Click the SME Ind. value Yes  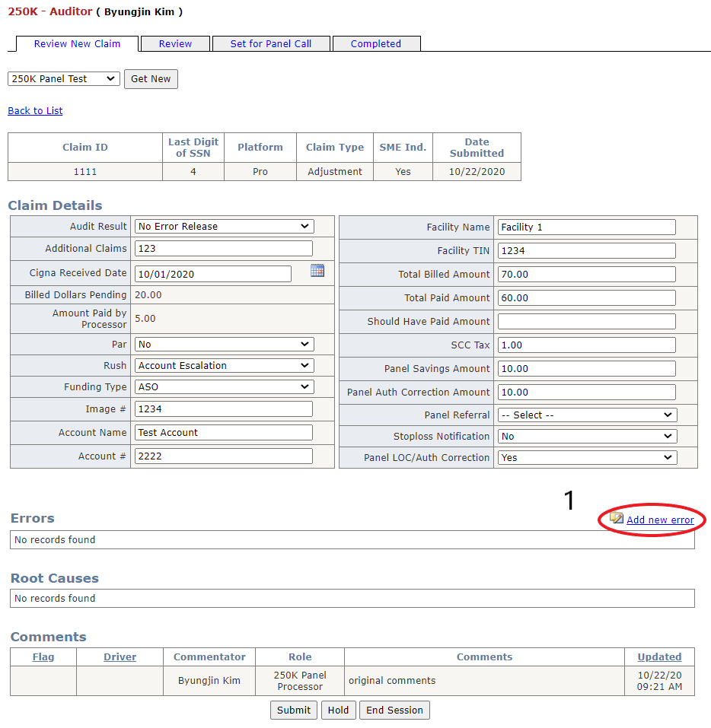(x=403, y=172)
